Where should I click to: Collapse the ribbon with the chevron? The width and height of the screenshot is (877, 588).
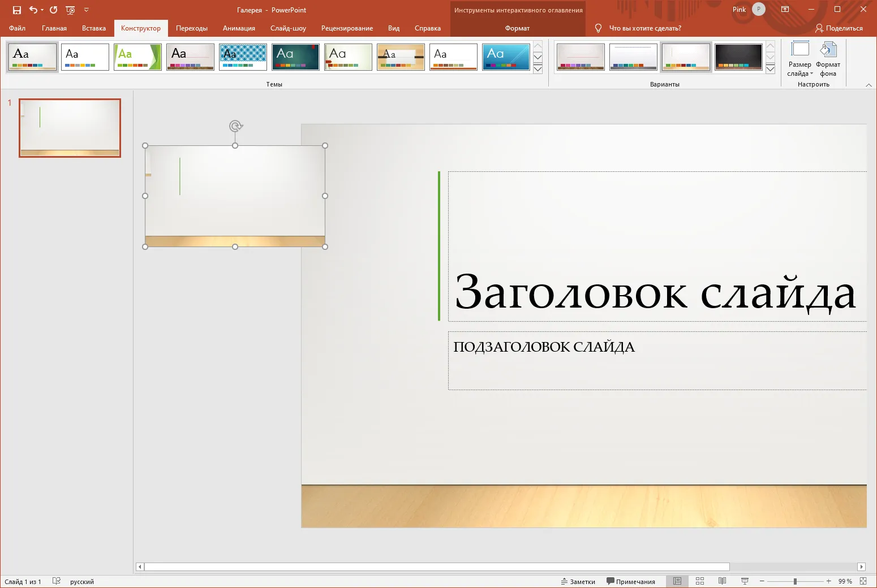pyautogui.click(x=869, y=85)
